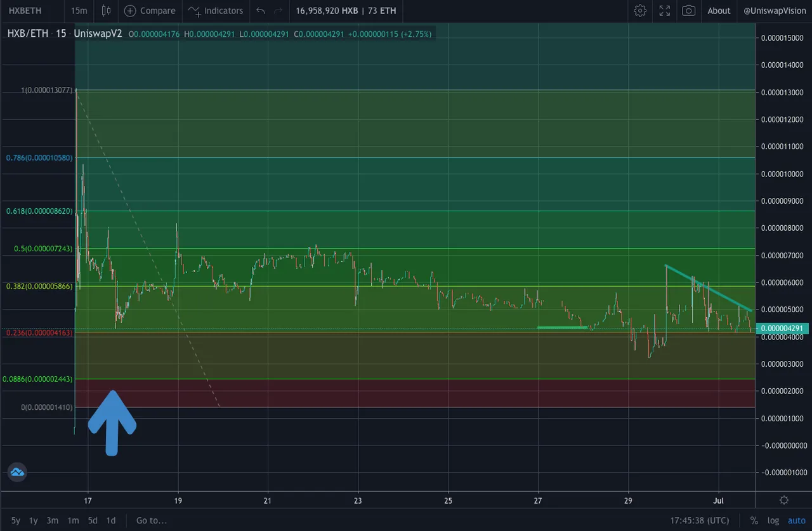Open the @UniswapVision link

[775, 11]
